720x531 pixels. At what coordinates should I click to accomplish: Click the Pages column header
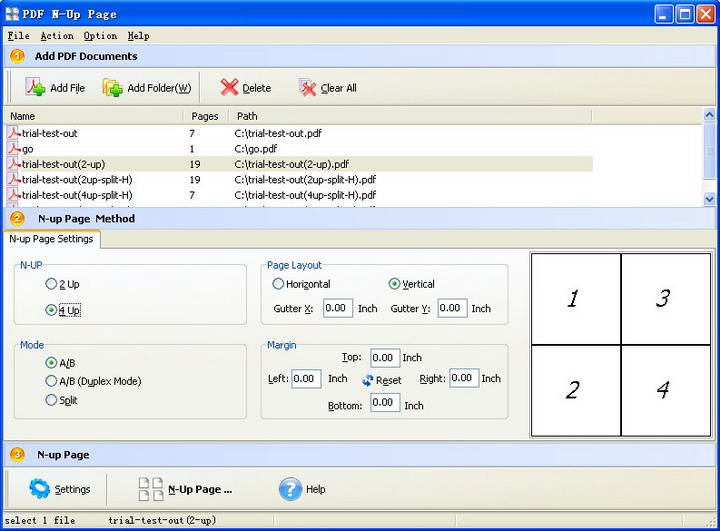click(x=206, y=116)
